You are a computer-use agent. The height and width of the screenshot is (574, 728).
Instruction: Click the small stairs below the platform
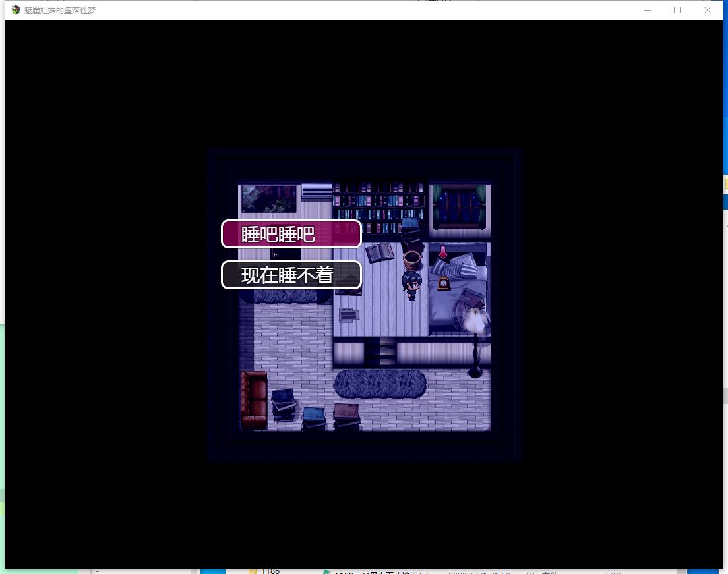381,353
